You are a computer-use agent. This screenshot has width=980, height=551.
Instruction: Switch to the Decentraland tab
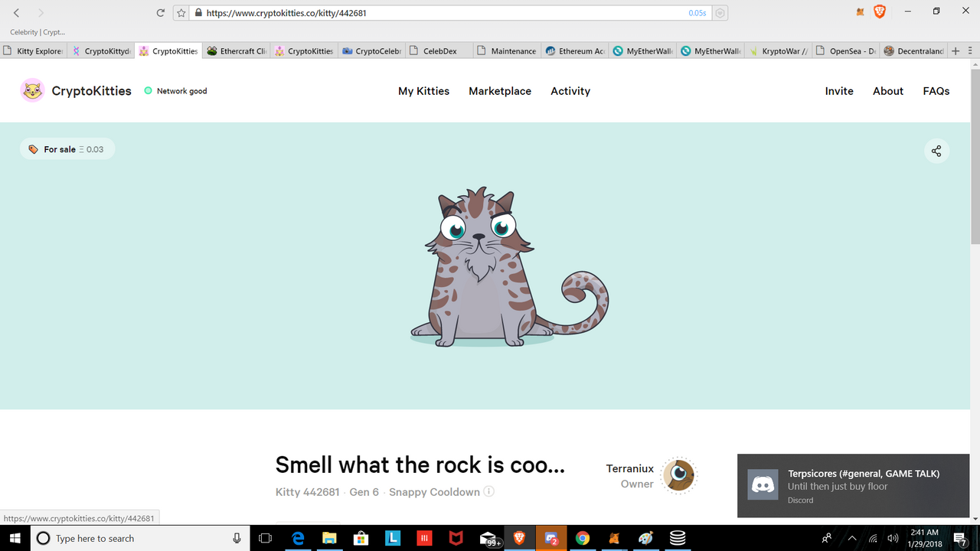[914, 51]
